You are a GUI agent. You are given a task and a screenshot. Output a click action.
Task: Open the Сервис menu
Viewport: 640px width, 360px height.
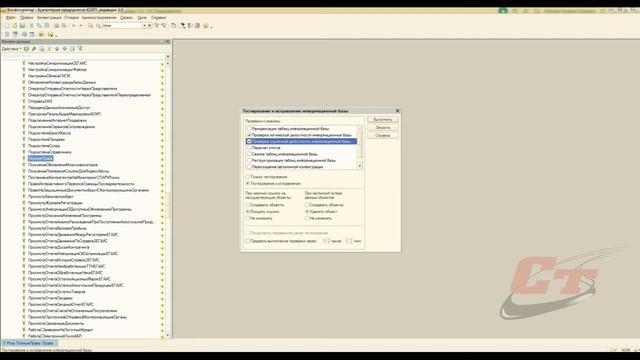127,18
